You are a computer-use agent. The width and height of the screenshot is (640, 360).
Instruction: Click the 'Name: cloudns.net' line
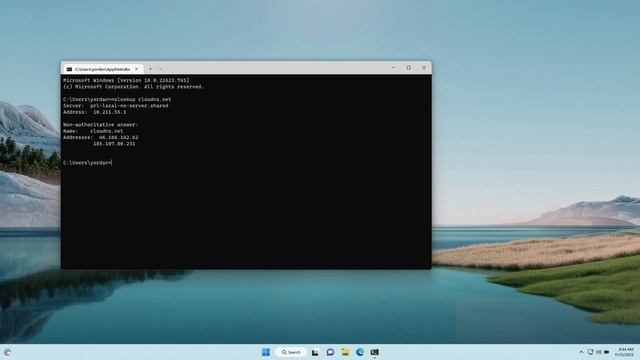[93, 131]
